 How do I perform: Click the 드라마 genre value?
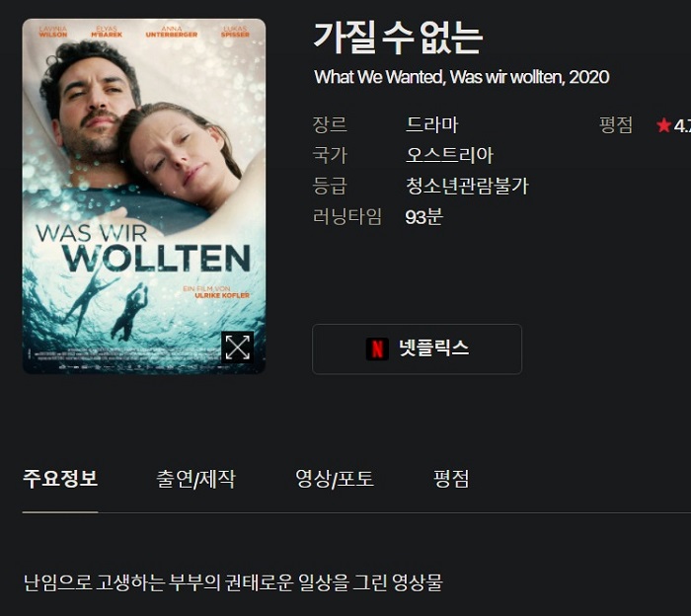(432, 124)
